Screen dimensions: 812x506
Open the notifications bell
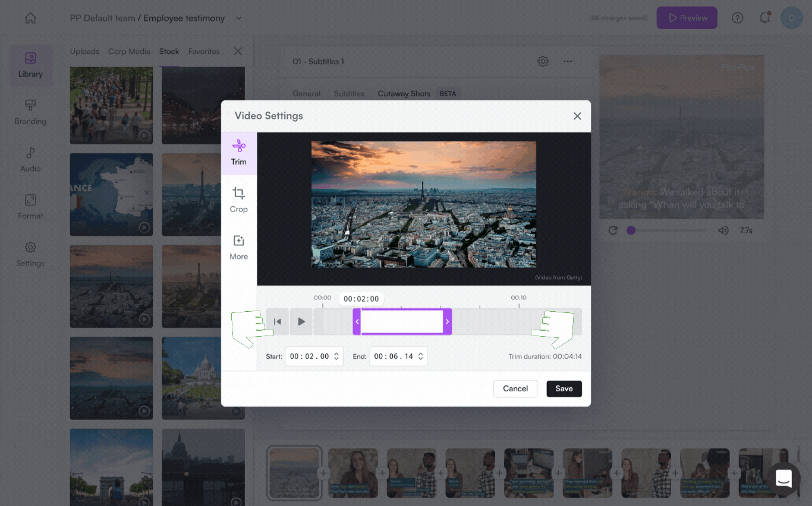[x=765, y=18]
